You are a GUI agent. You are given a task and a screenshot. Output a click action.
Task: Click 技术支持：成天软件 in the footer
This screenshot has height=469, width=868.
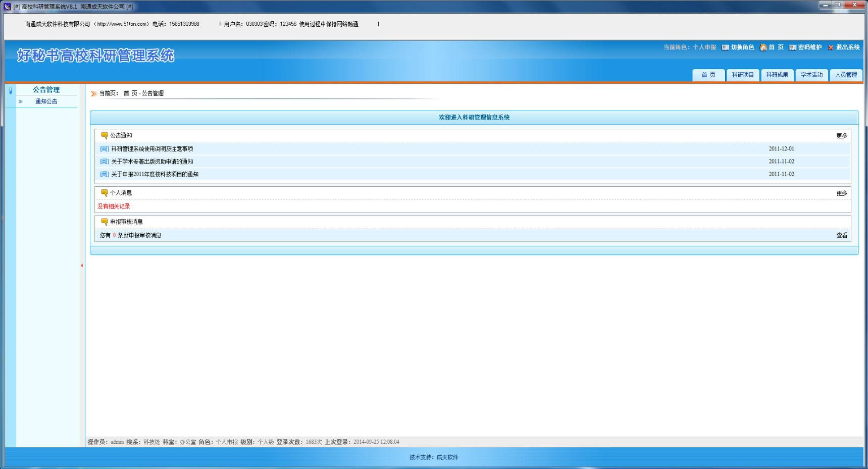pos(434,457)
